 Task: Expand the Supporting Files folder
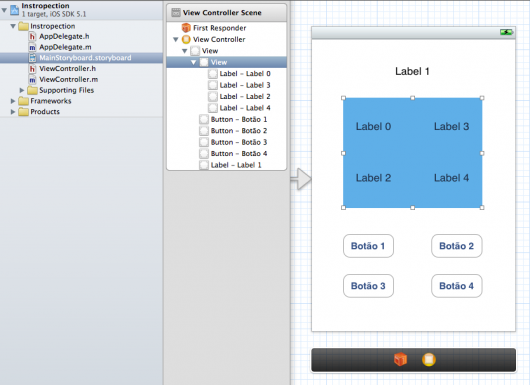pyautogui.click(x=22, y=90)
